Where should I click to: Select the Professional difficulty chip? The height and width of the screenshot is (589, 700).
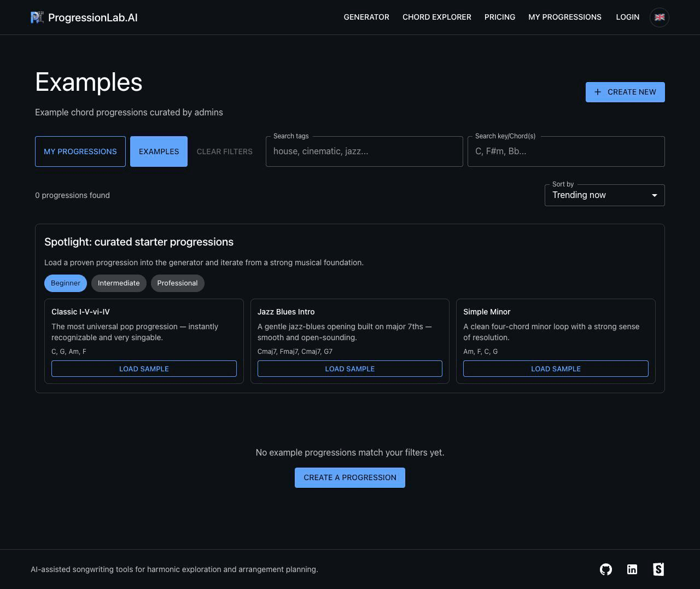(177, 283)
